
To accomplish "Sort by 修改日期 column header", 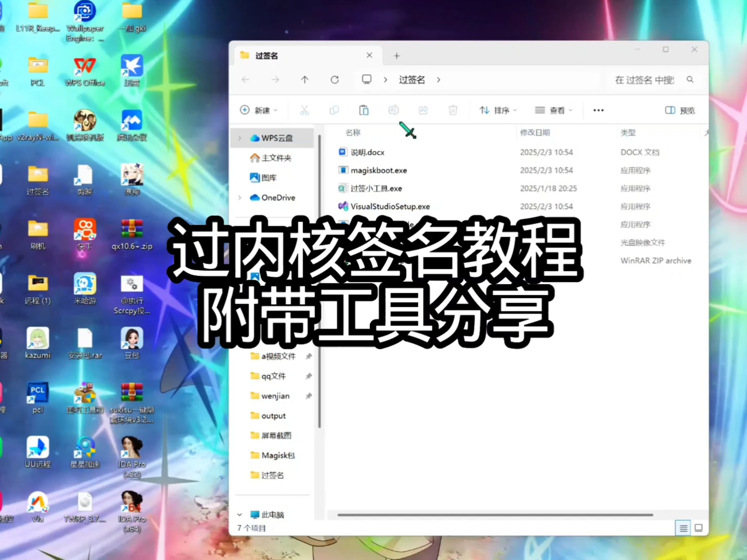I will (535, 133).
